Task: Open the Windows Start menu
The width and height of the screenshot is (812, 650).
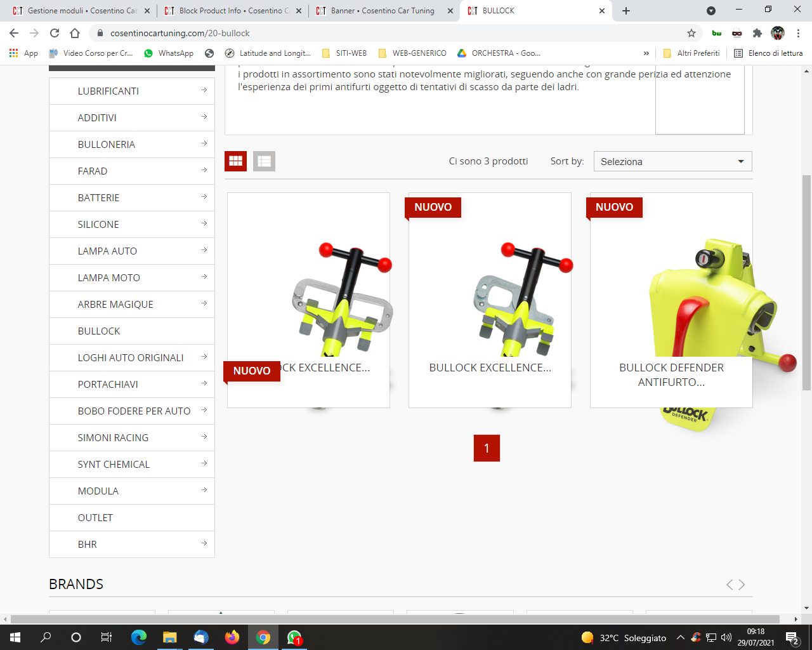Action: point(15,637)
